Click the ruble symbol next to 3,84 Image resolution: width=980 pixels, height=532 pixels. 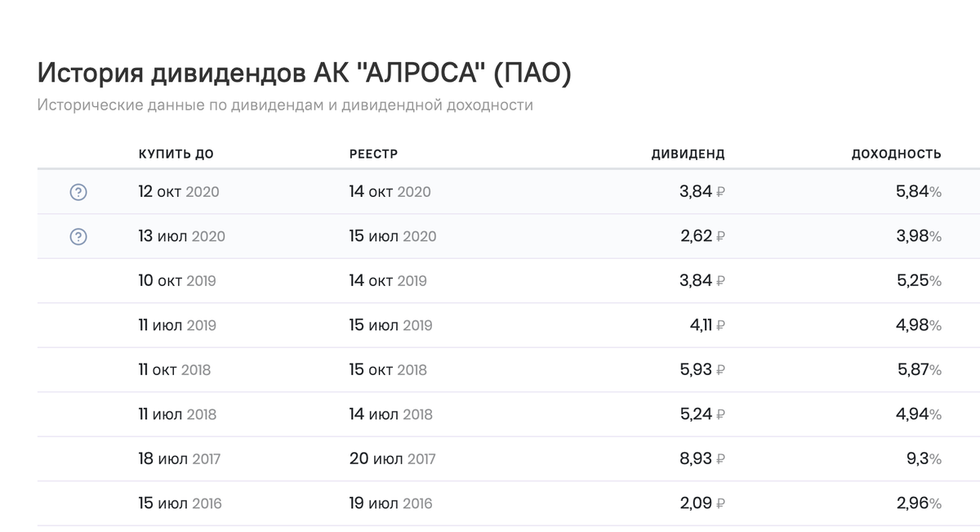(x=722, y=191)
